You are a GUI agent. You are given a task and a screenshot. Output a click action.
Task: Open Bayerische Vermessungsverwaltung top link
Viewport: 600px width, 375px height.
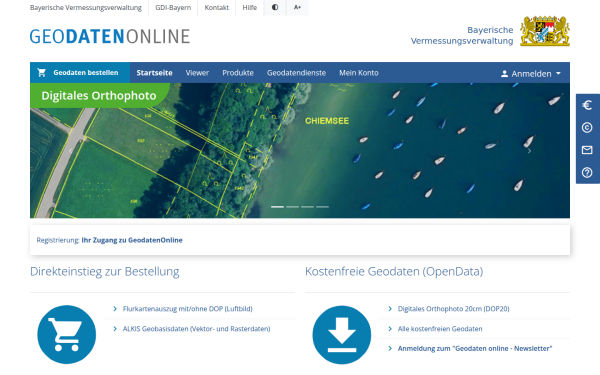86,8
